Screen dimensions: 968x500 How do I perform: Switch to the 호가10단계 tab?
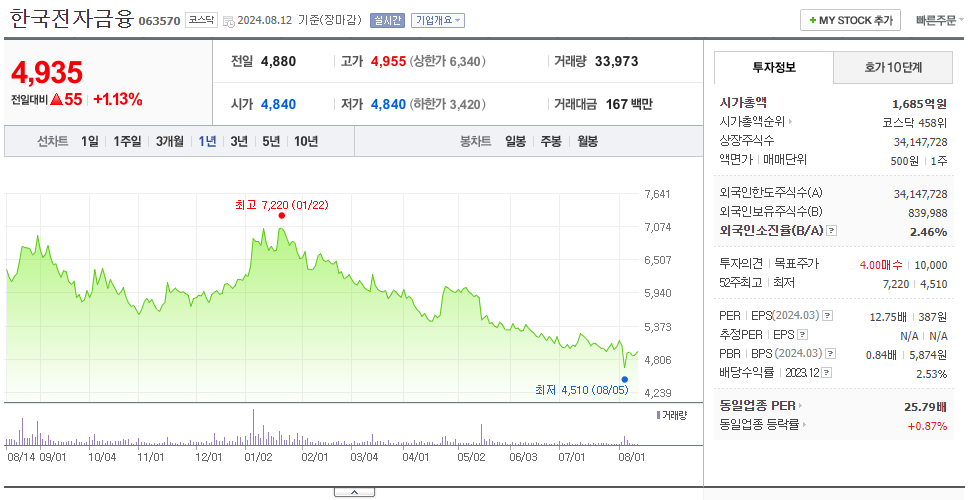click(x=893, y=67)
